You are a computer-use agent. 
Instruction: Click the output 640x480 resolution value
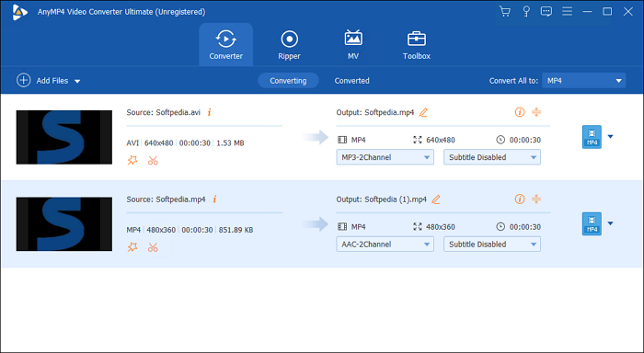[x=441, y=140]
